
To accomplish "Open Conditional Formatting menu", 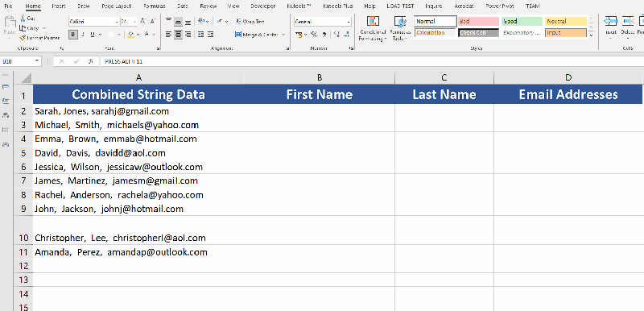I will click(x=373, y=28).
